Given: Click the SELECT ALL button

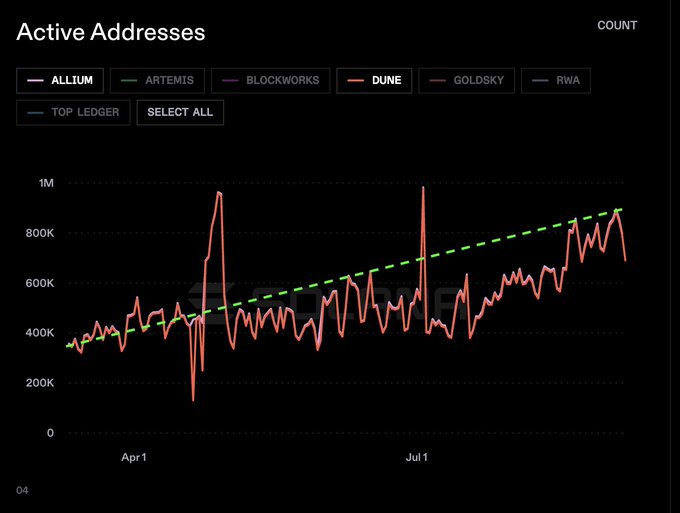Looking at the screenshot, I should point(180,113).
